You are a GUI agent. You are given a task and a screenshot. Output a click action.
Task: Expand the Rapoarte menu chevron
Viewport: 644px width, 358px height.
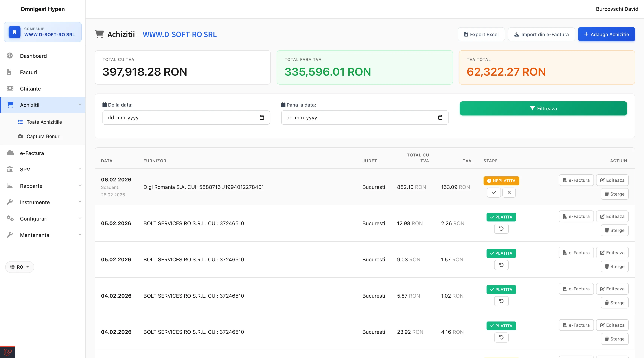click(x=80, y=185)
